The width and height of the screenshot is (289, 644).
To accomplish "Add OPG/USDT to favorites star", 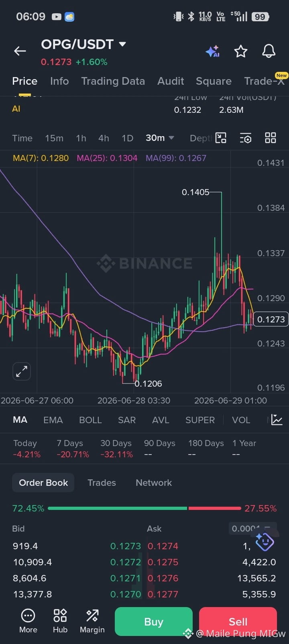I will pyautogui.click(x=241, y=51).
